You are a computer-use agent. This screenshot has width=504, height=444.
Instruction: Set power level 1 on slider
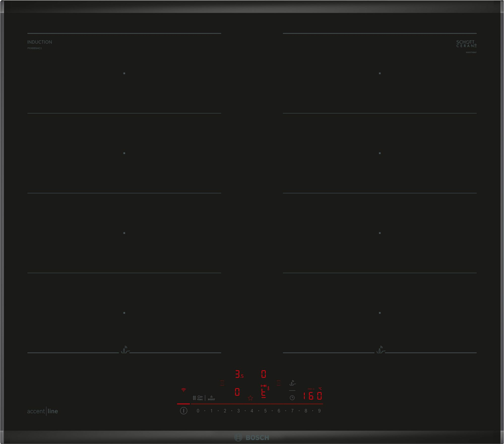coord(211,411)
